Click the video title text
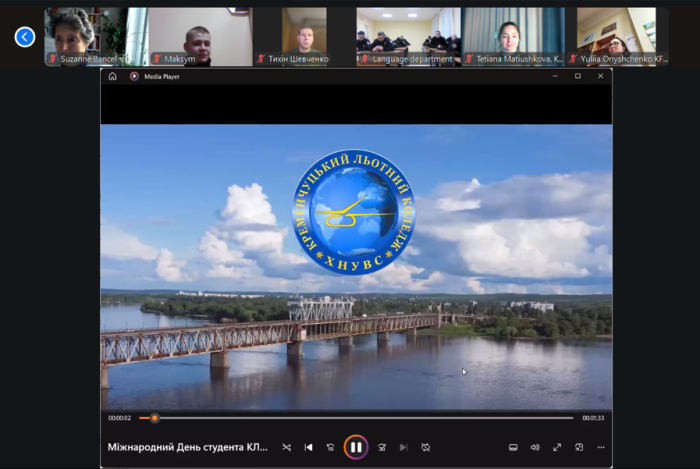700x469 pixels. (187, 447)
